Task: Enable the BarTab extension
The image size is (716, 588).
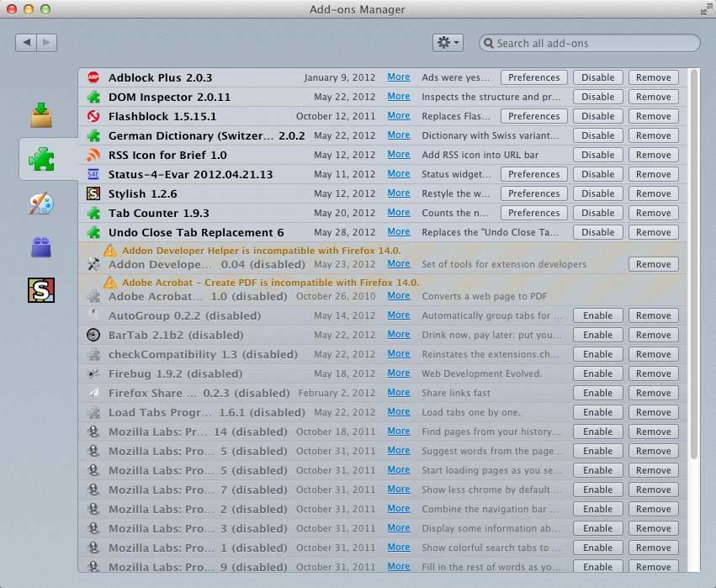Action: (x=597, y=334)
